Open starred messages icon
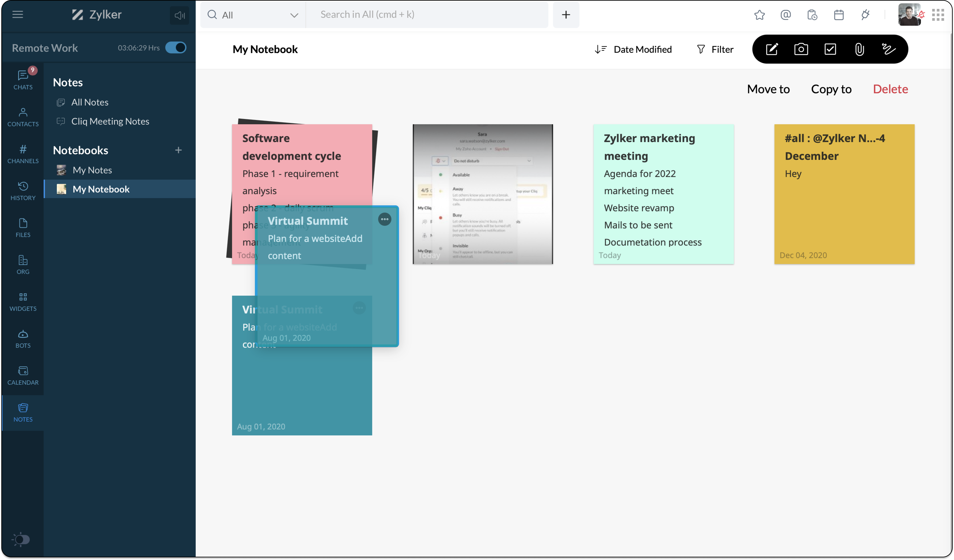Viewport: 954px width, 560px height. click(759, 15)
